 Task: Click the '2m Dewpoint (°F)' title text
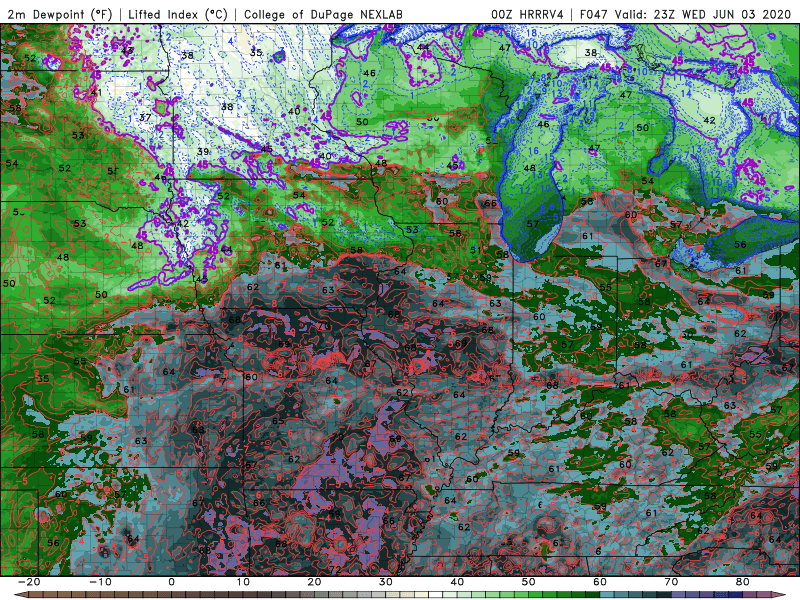59,14
